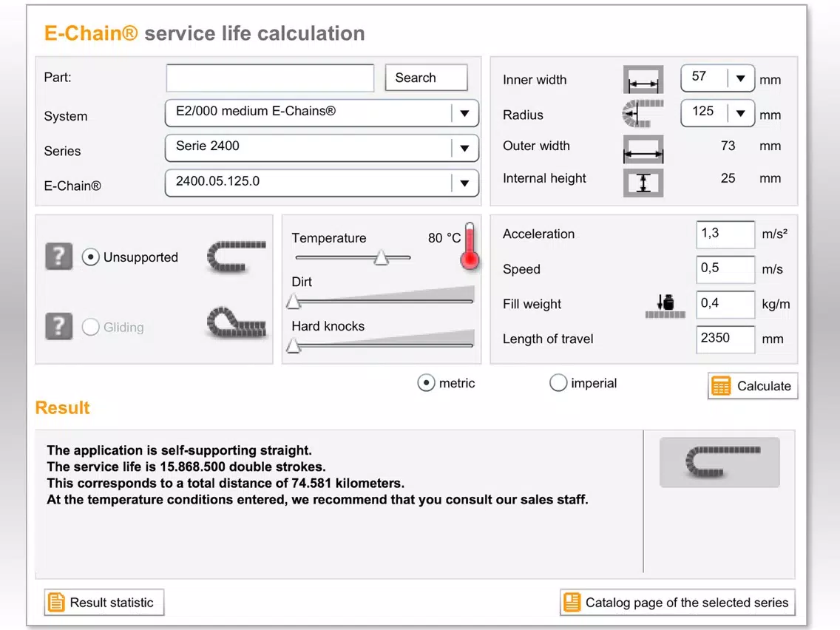Expand the Inner width 57 dropdown
Screen dimensions: 840x630
click(x=717, y=78)
